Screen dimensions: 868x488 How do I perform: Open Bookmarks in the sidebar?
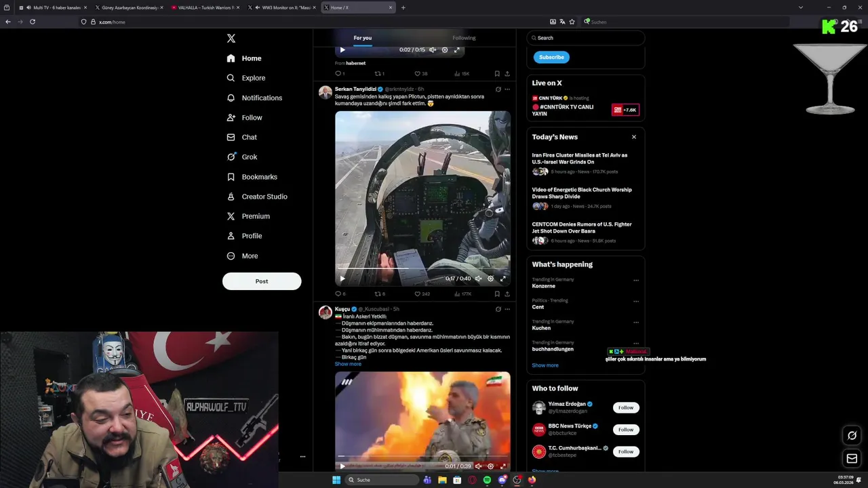(x=252, y=177)
